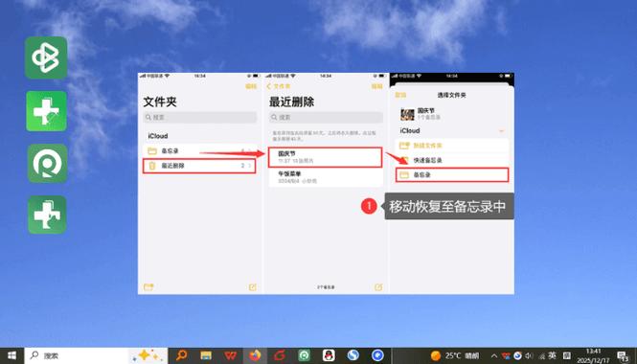Open the red swirl app in taskbar

[280, 356]
